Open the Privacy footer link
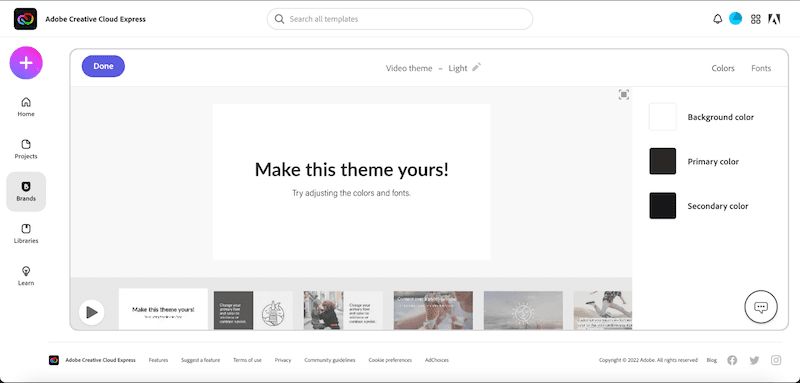800x383 pixels. point(283,360)
